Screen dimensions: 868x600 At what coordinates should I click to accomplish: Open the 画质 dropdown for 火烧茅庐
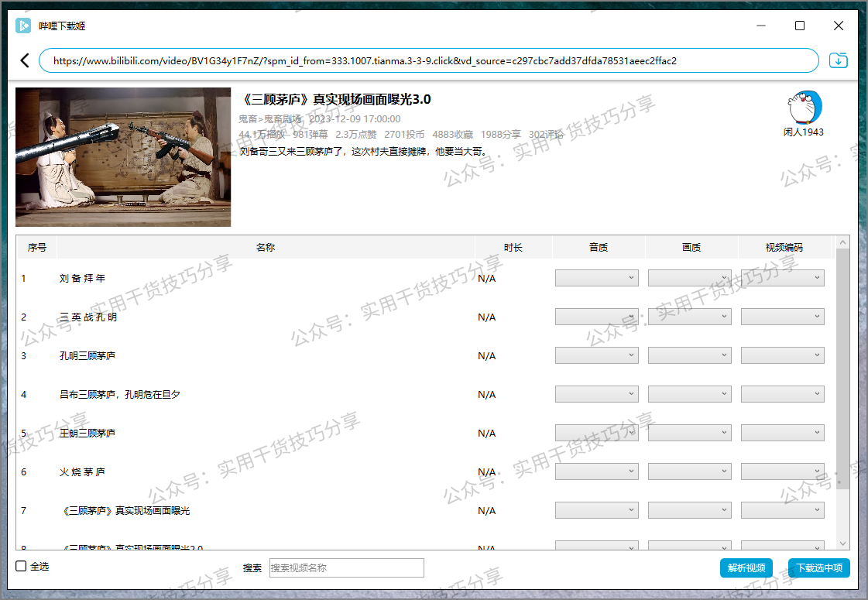[690, 471]
